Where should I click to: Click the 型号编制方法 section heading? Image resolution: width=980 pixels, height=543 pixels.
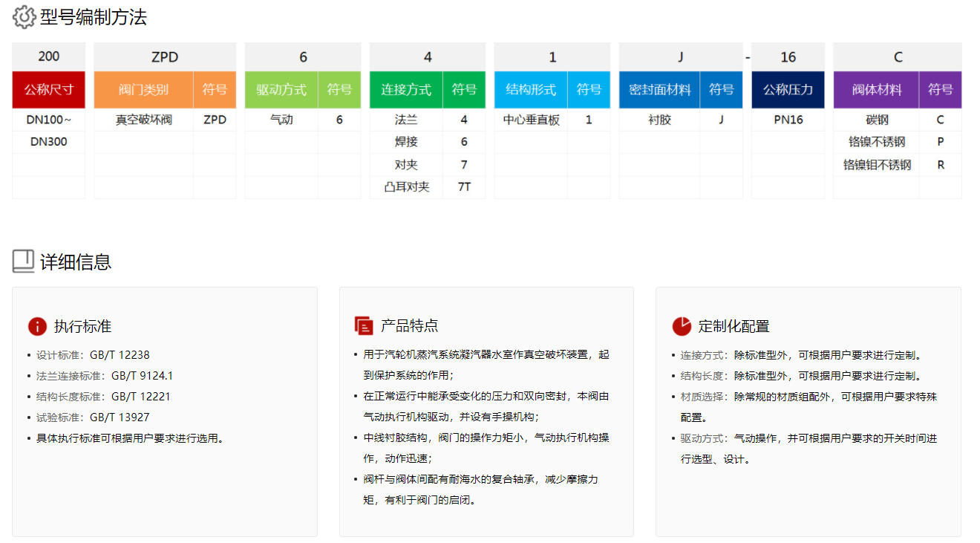94,17
